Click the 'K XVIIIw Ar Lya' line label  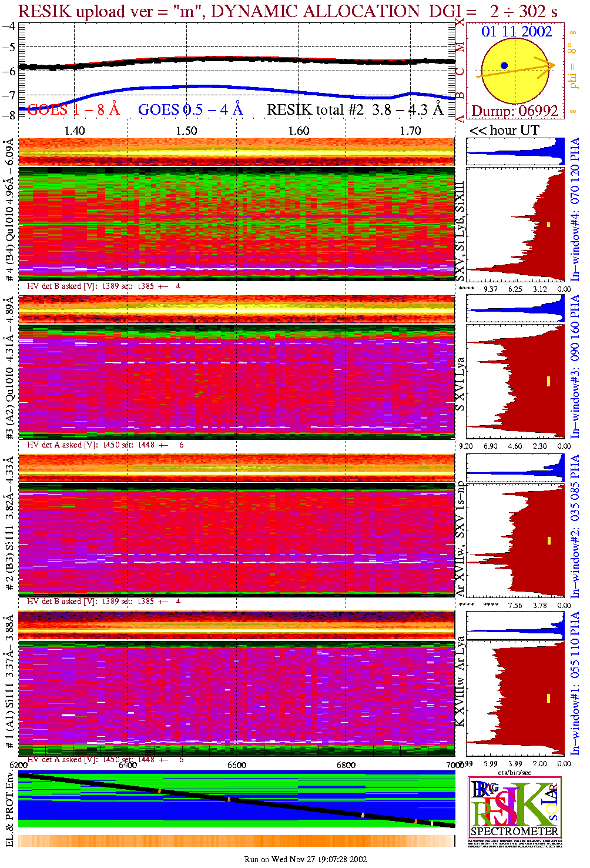tap(460, 681)
